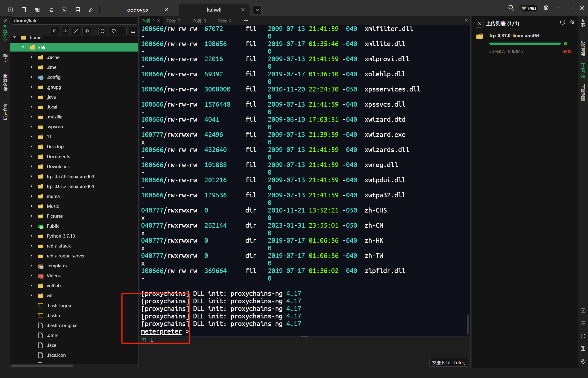Open the wrench tools icon in top toolbar
Image resolution: width=588 pixels, height=378 pixels.
91,10
